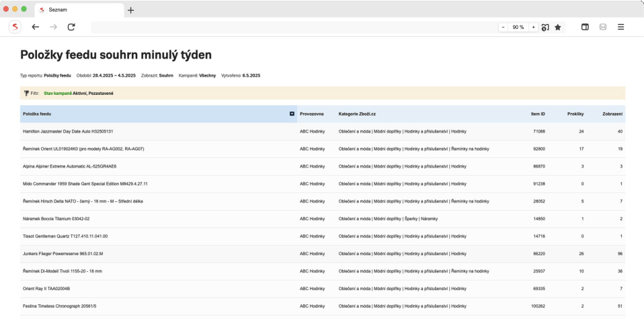Click the Stav kampaně filter label
This screenshot has height=319, width=644.
(x=58, y=94)
